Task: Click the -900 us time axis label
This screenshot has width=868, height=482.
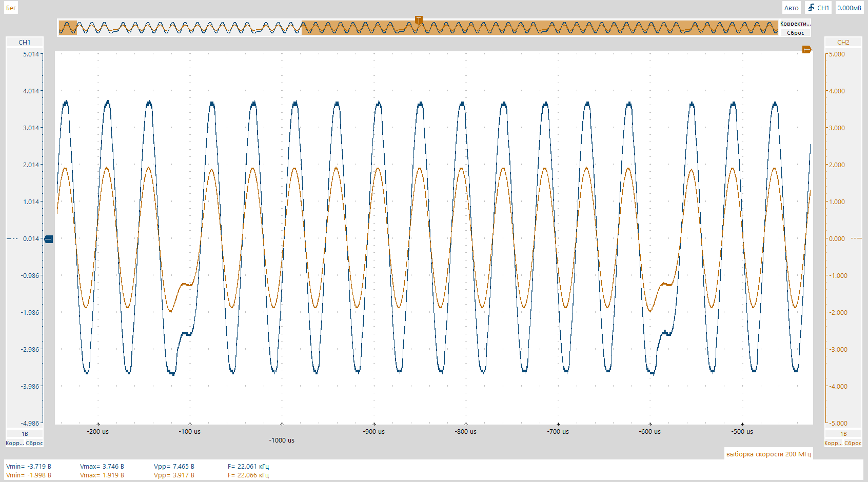Action: (x=374, y=431)
